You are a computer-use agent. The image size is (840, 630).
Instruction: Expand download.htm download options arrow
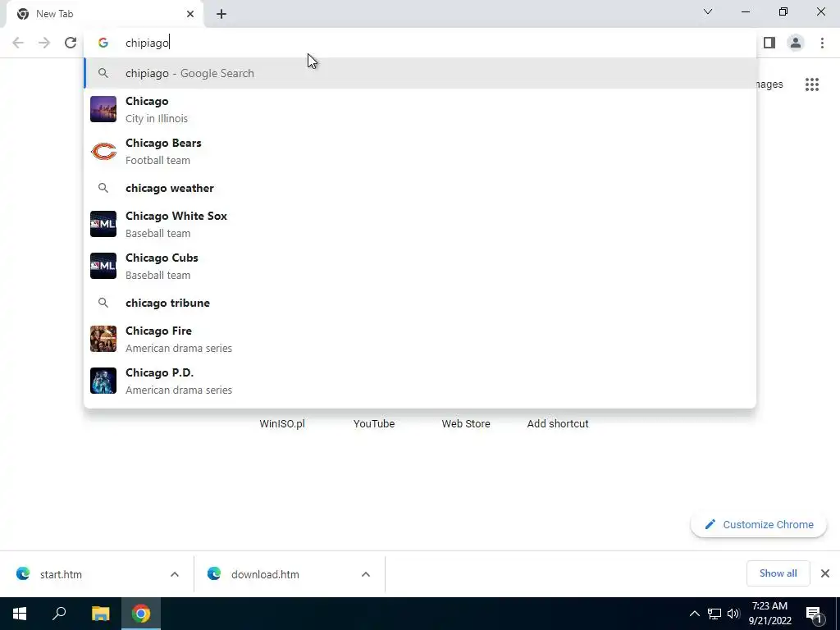[366, 574]
